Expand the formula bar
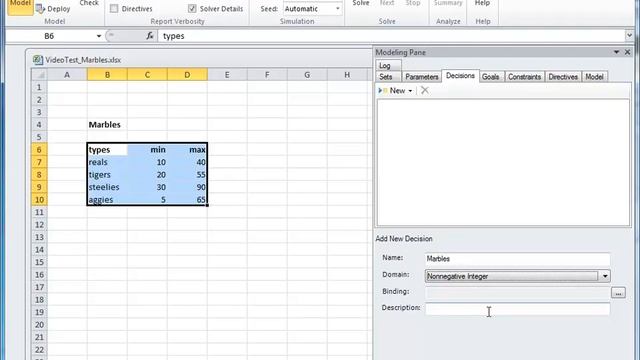Image resolution: width=640 pixels, height=360 pixels. pyautogui.click(x=629, y=36)
